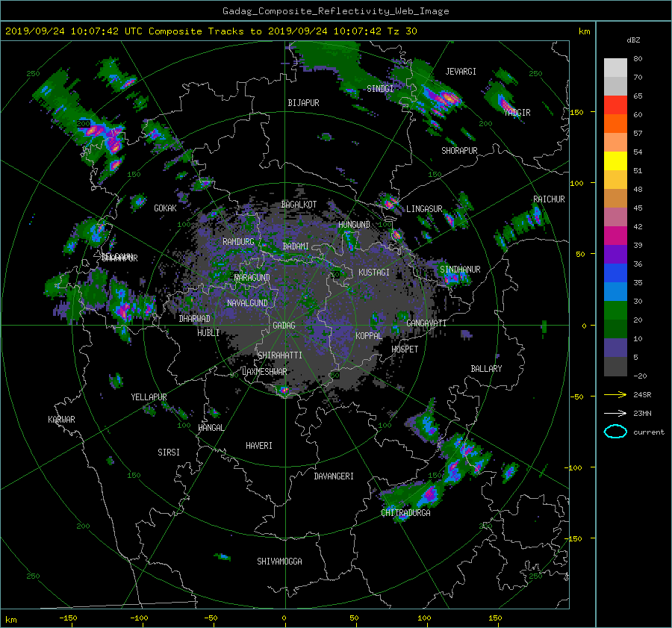Click the SINDGI city label
This screenshot has height=628, width=672.
(380, 89)
